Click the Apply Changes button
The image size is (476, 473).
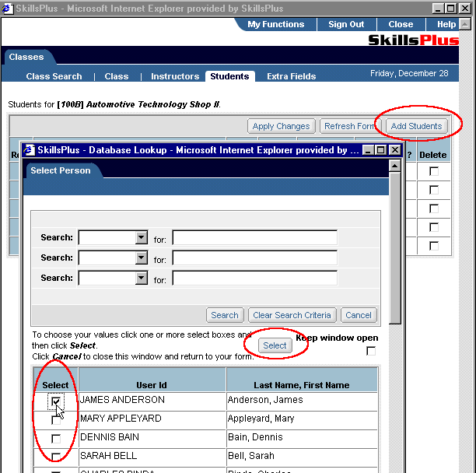[281, 126]
